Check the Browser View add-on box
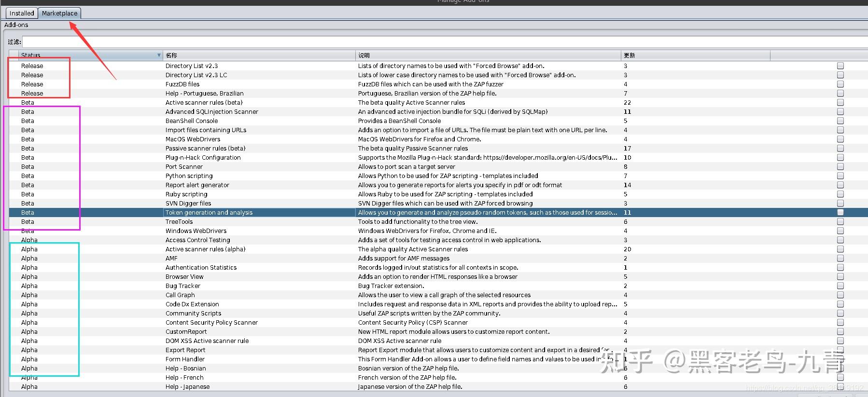Screen dimensions: 868x397 (x=840, y=276)
